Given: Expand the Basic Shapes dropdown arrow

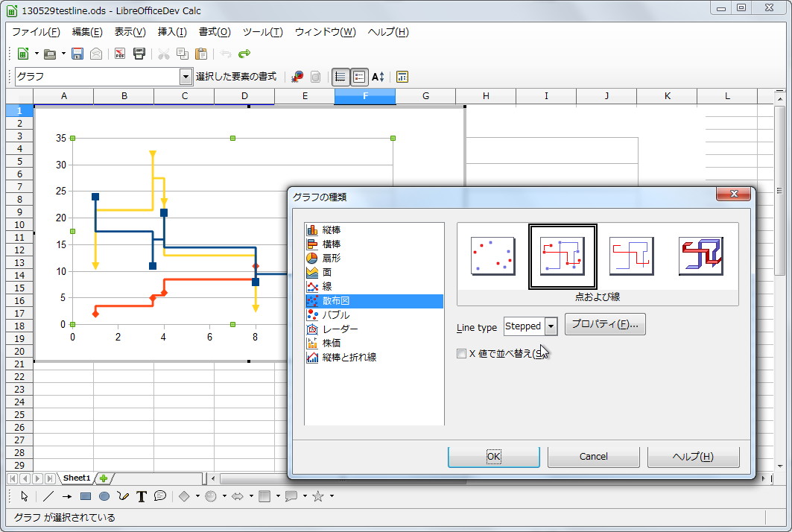Looking at the screenshot, I should 197,496.
